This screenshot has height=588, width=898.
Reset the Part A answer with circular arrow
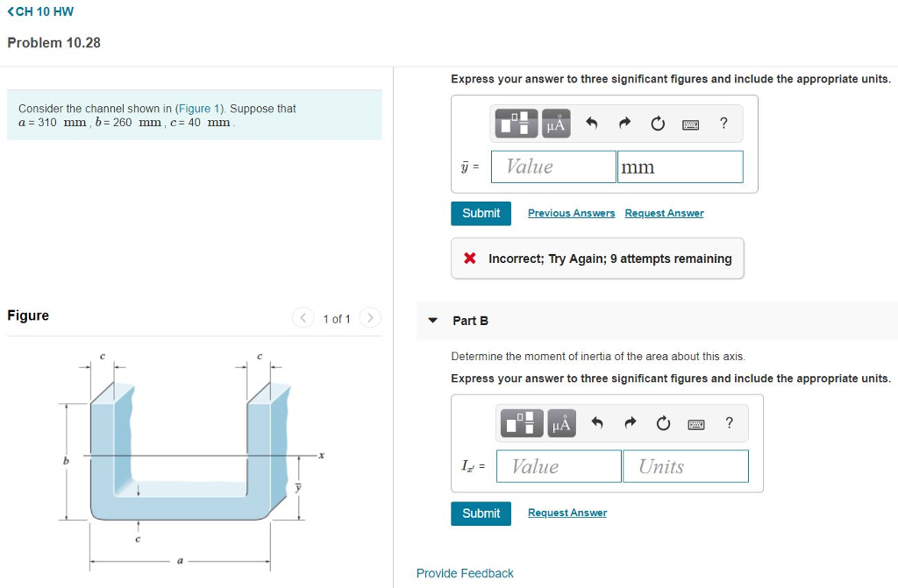[658, 123]
